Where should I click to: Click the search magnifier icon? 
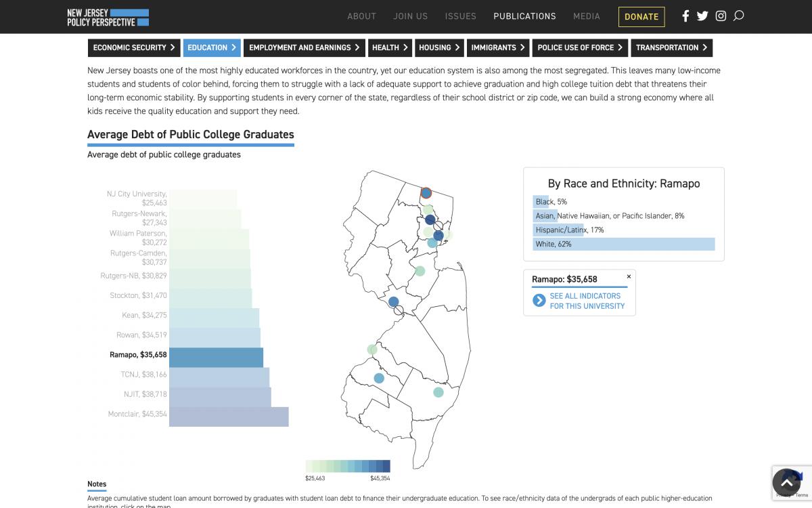[738, 16]
